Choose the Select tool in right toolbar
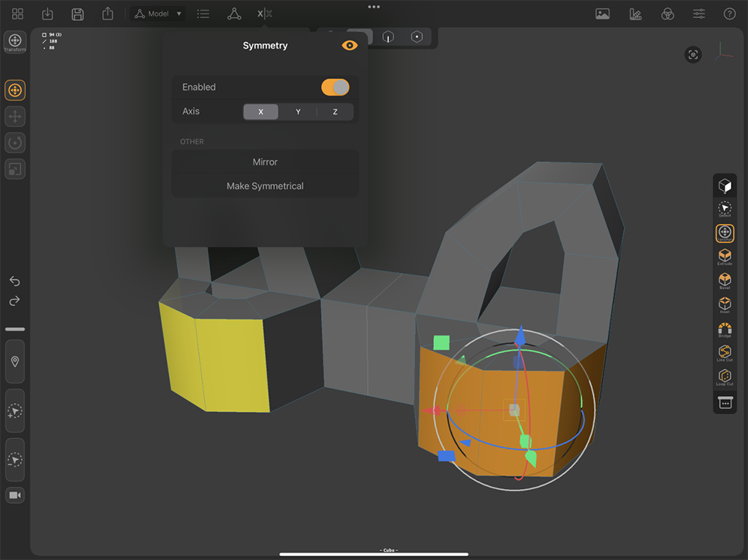This screenshot has width=748, height=560. coord(725,209)
